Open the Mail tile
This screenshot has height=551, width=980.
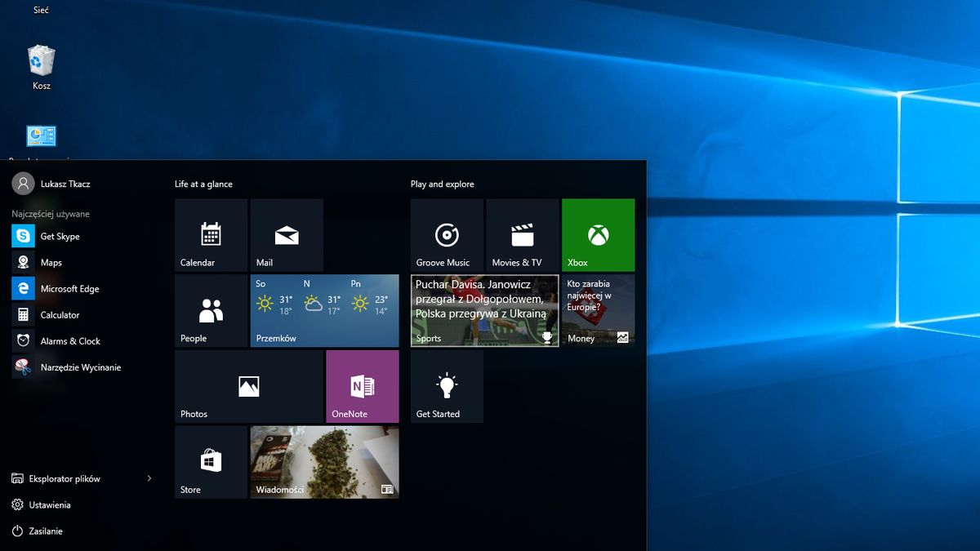pyautogui.click(x=287, y=235)
